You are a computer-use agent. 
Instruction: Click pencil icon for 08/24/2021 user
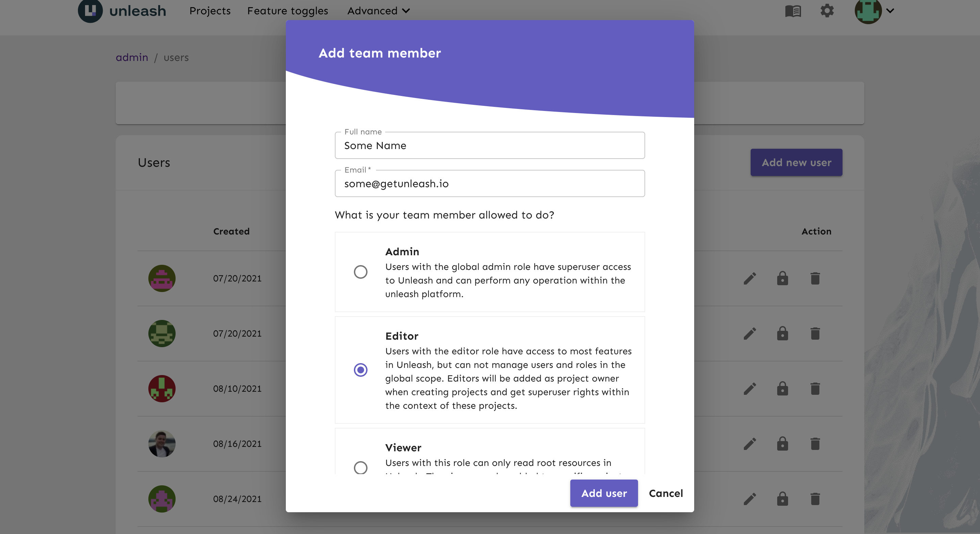pos(749,499)
